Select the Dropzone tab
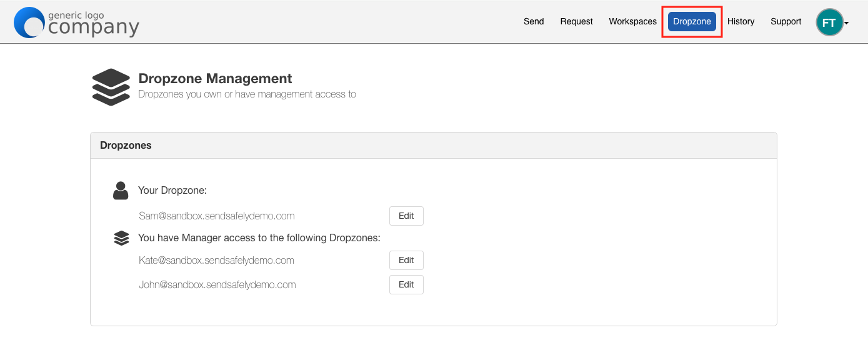Screen dimensions: 868x360 tap(692, 21)
